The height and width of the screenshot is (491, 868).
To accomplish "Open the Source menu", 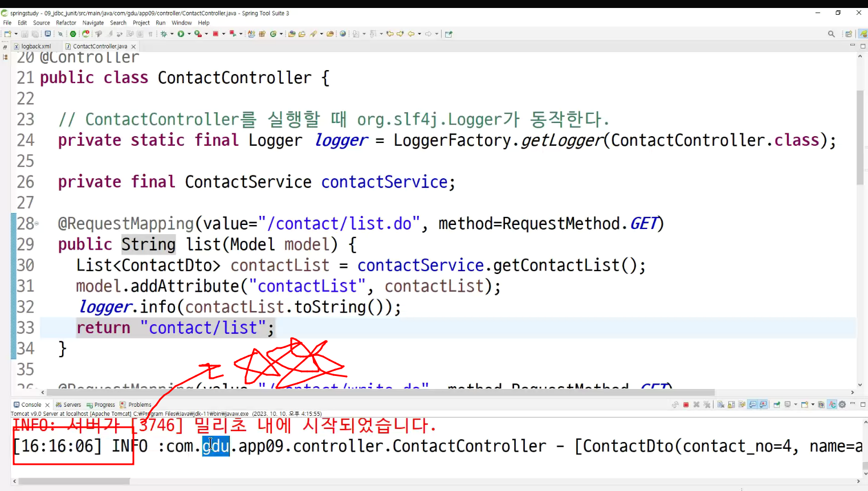I will coord(42,23).
